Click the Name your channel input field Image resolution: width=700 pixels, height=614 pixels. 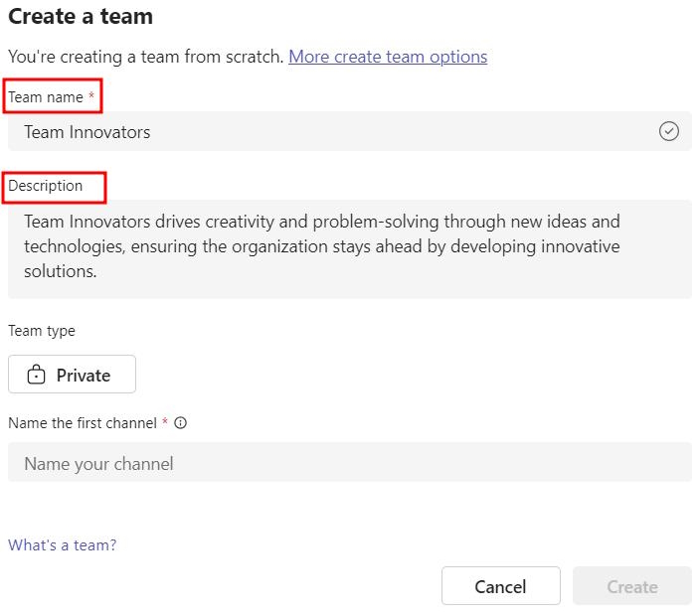(348, 463)
